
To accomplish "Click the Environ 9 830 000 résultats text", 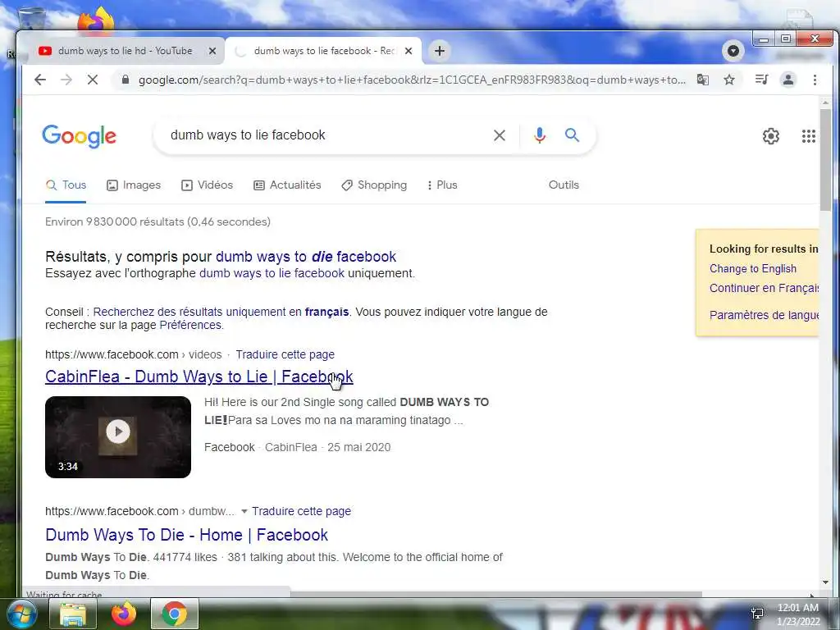I will [157, 221].
